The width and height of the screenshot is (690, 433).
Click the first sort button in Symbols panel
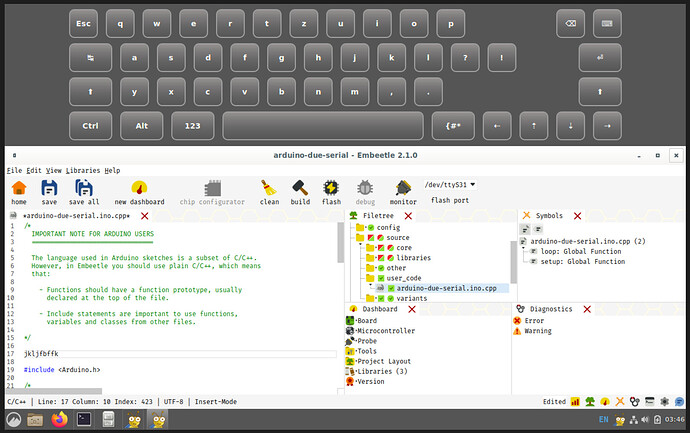pos(526,230)
